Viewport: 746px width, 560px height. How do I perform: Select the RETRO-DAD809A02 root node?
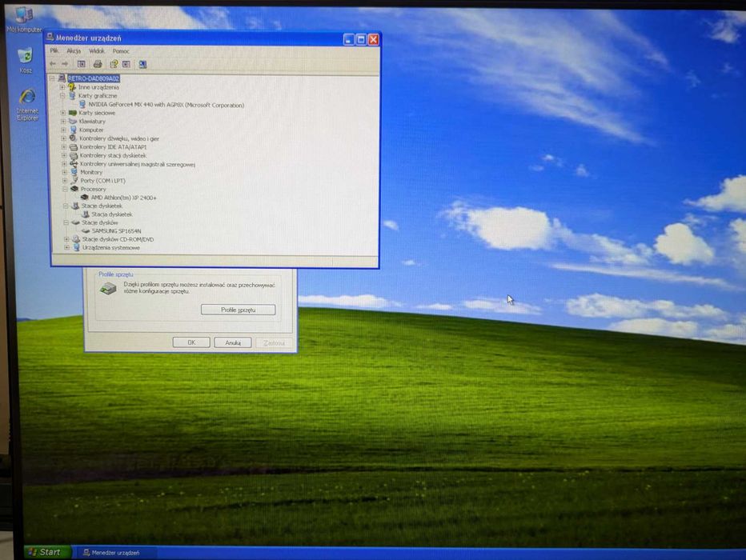[93, 78]
